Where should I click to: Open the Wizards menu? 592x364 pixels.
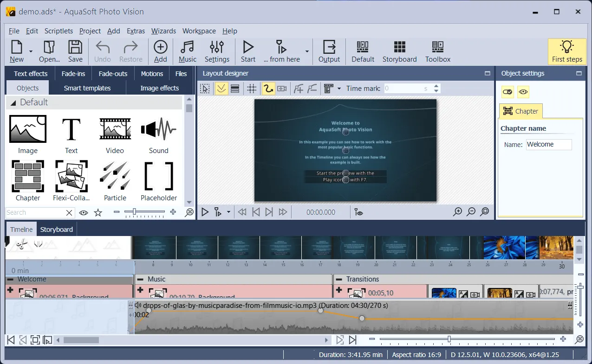163,31
